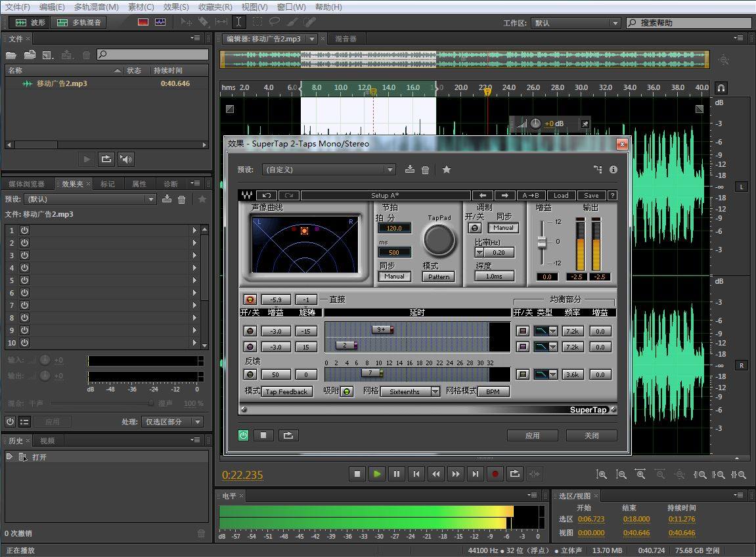Pause playback in the transport bar

pyautogui.click(x=397, y=474)
